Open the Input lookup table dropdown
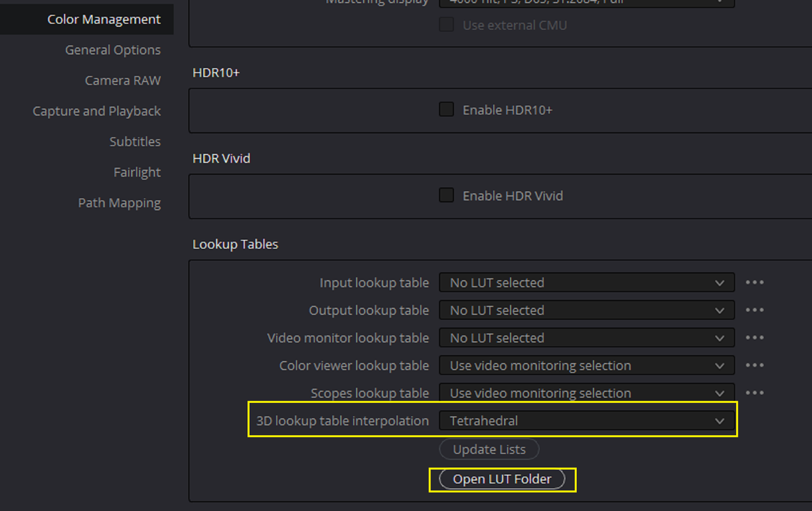The height and width of the screenshot is (511, 812). 586,282
